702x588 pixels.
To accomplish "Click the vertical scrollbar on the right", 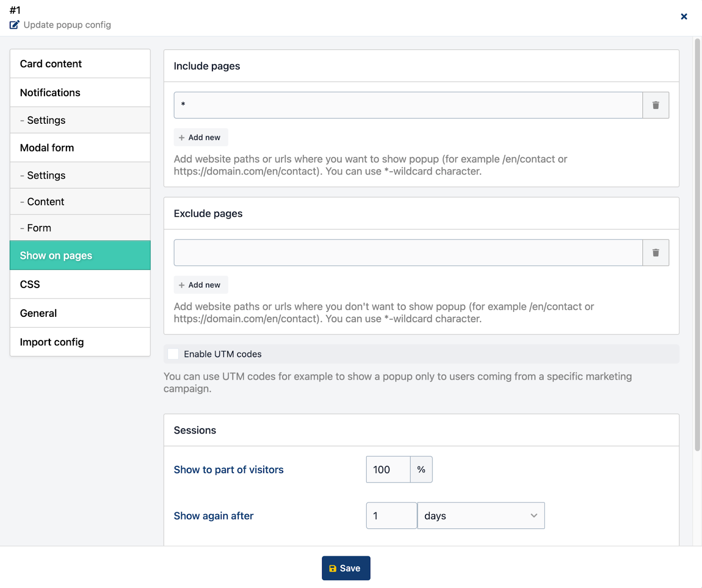I will click(697, 246).
